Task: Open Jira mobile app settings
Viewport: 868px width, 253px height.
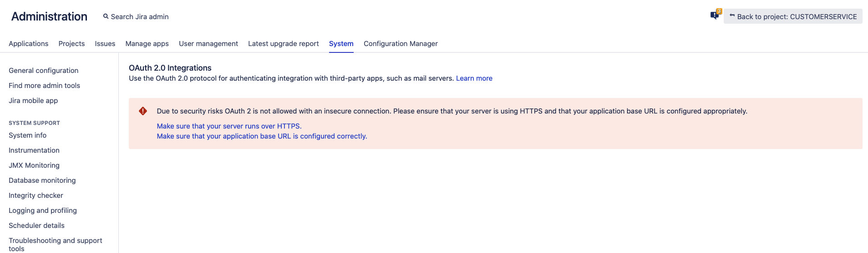Action: [x=33, y=100]
